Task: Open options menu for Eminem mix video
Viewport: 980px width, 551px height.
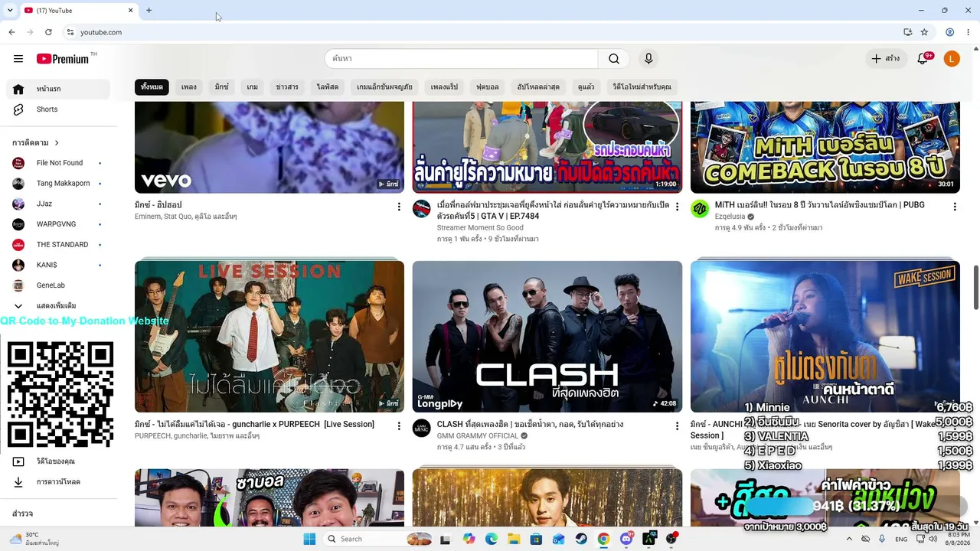Action: tap(398, 207)
